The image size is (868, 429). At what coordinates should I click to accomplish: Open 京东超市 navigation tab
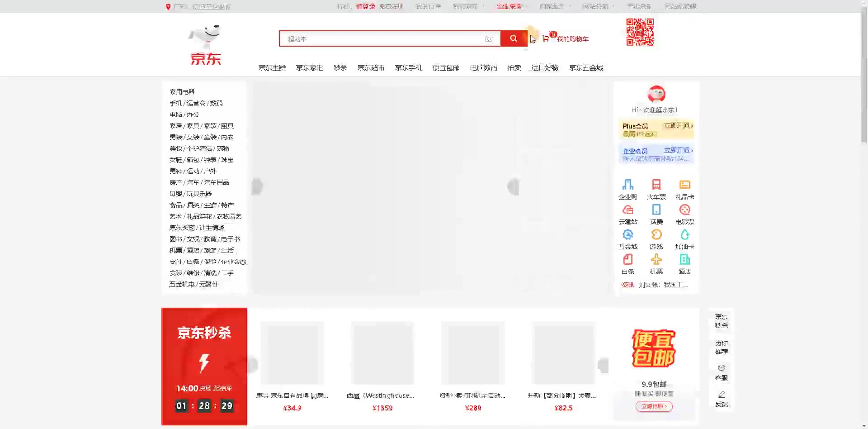371,68
